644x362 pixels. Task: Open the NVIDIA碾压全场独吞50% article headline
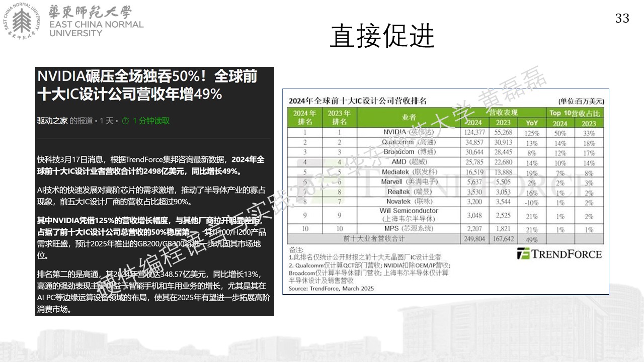tap(147, 85)
